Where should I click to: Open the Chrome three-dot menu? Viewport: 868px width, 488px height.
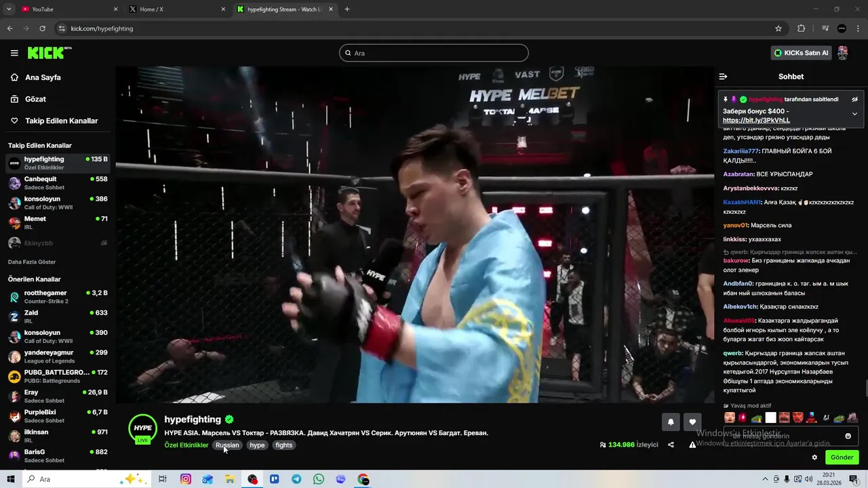click(x=858, y=28)
